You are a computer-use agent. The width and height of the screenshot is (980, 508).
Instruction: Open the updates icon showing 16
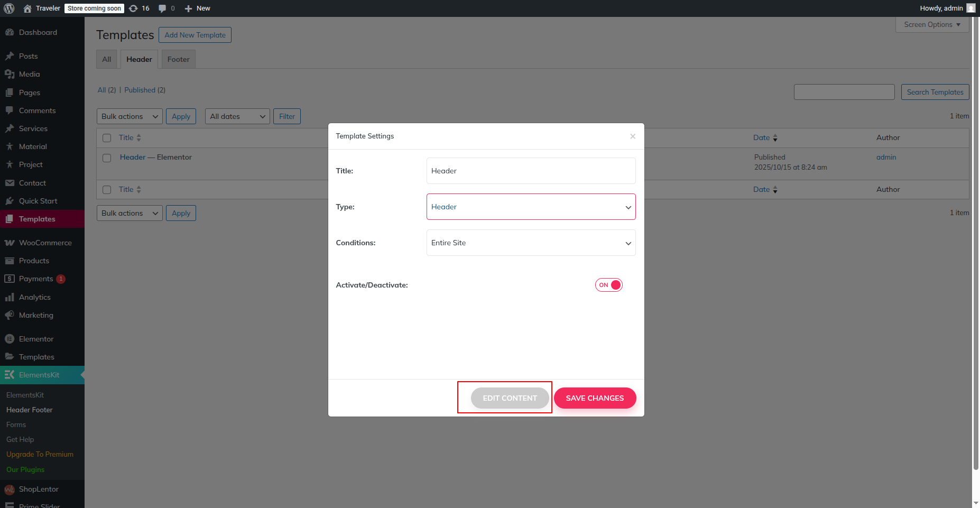(x=134, y=8)
